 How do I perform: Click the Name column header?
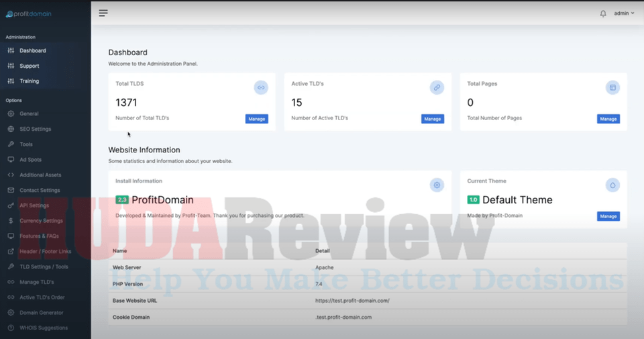pos(119,250)
